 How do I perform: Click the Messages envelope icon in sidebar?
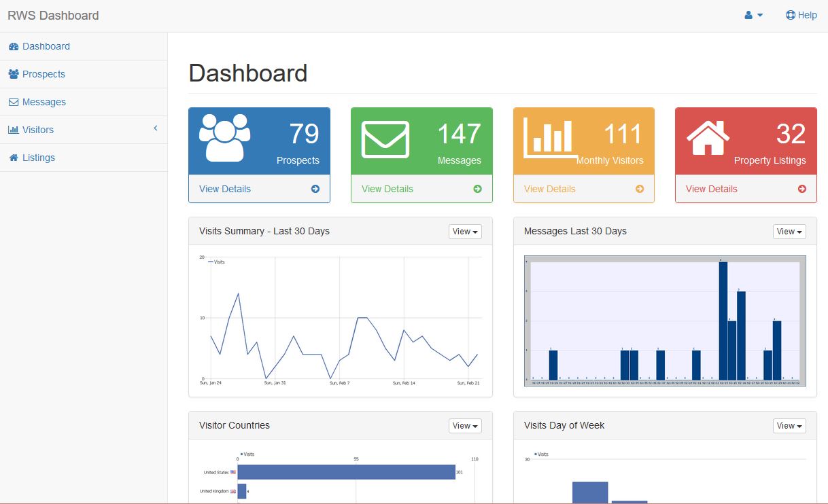pos(14,102)
